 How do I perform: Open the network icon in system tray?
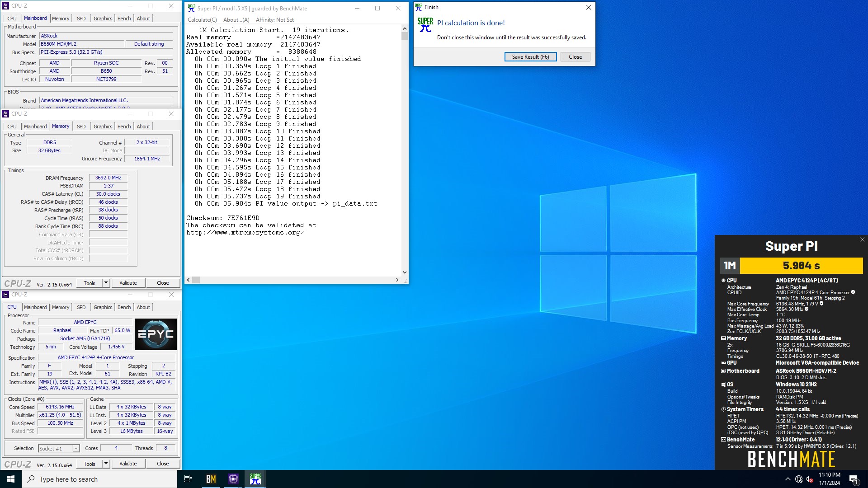[x=799, y=479]
